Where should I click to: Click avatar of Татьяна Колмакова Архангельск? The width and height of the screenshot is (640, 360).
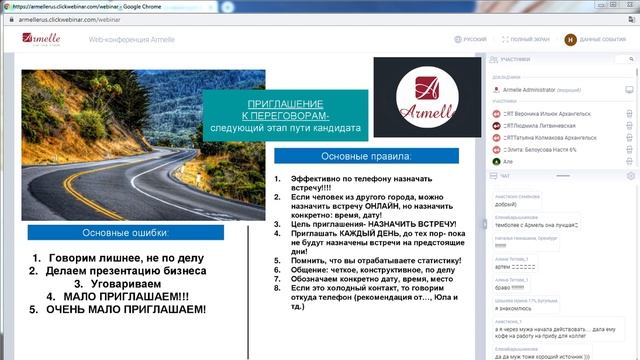click(496, 138)
